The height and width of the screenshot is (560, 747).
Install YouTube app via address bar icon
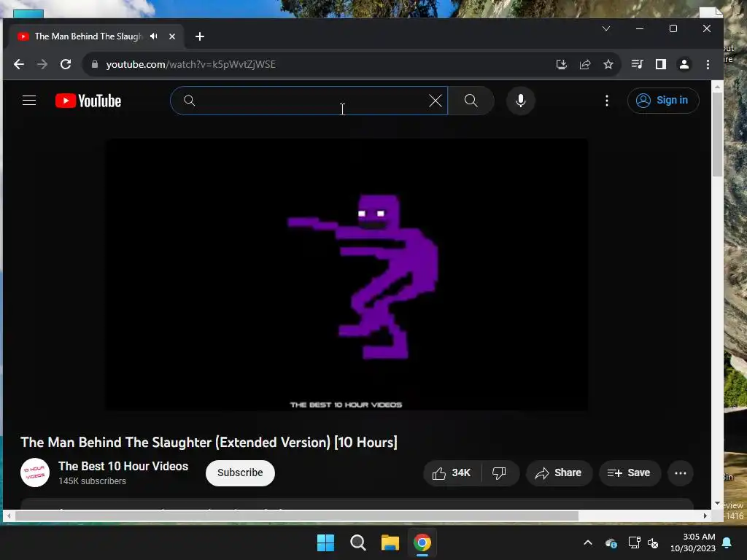click(562, 64)
